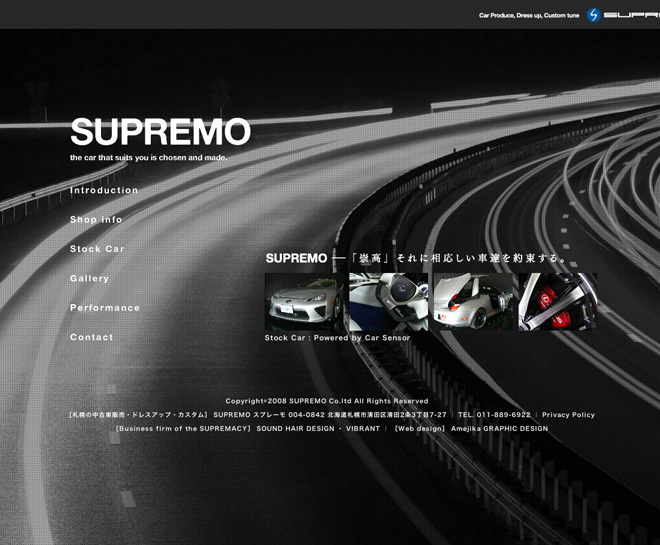Viewport: 660px width, 545px height.
Task: View the red brake caliper thumbnail
Action: (x=557, y=302)
